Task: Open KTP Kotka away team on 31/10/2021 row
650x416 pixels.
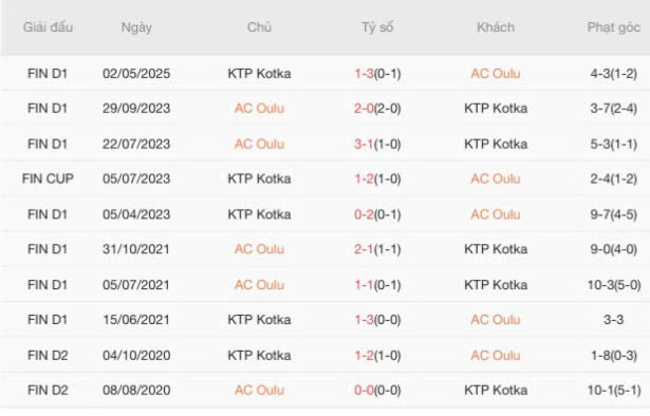Action: 495,249
